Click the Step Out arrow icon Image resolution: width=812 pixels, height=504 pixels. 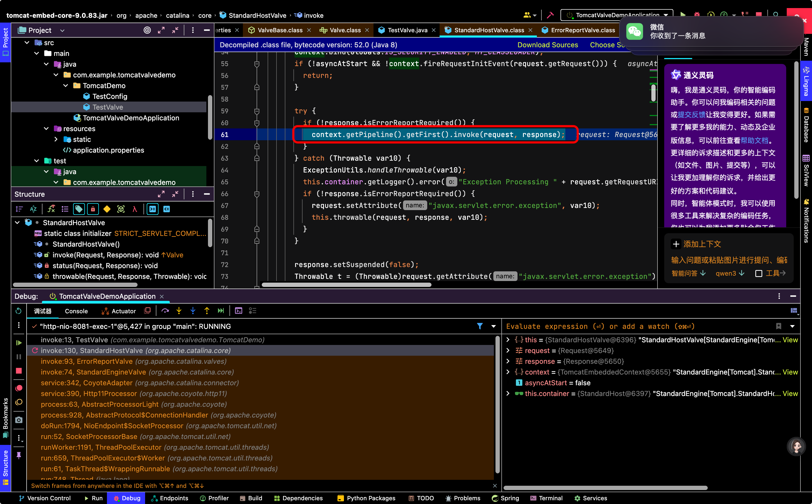point(207,311)
